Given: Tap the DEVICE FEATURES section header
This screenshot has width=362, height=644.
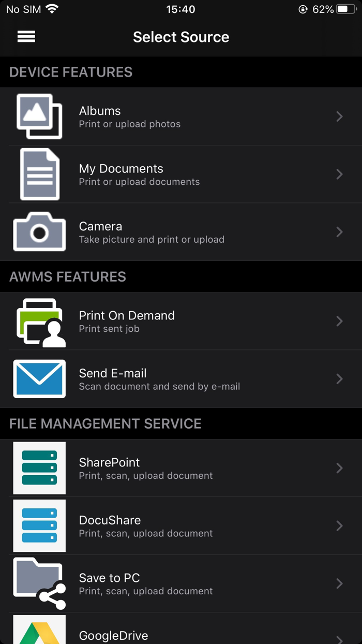Looking at the screenshot, I should (71, 72).
